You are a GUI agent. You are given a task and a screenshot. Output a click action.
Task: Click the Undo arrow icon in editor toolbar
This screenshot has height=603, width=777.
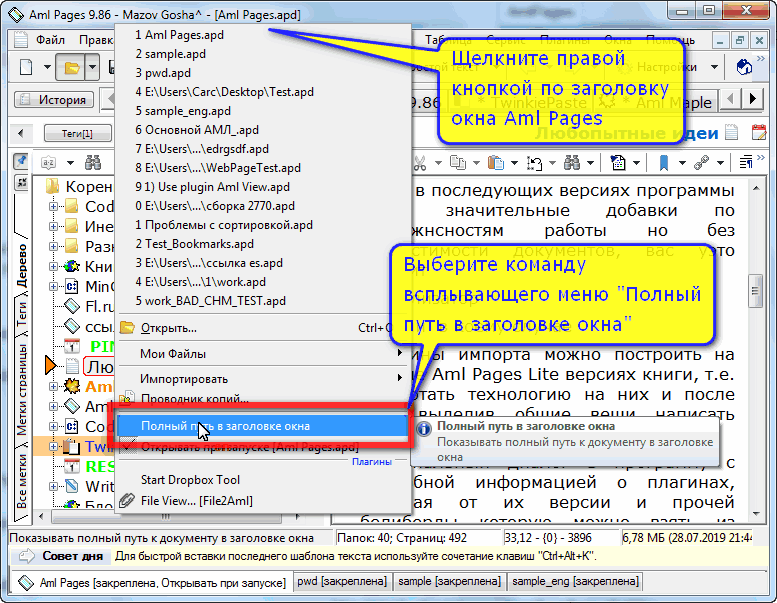pos(534,163)
